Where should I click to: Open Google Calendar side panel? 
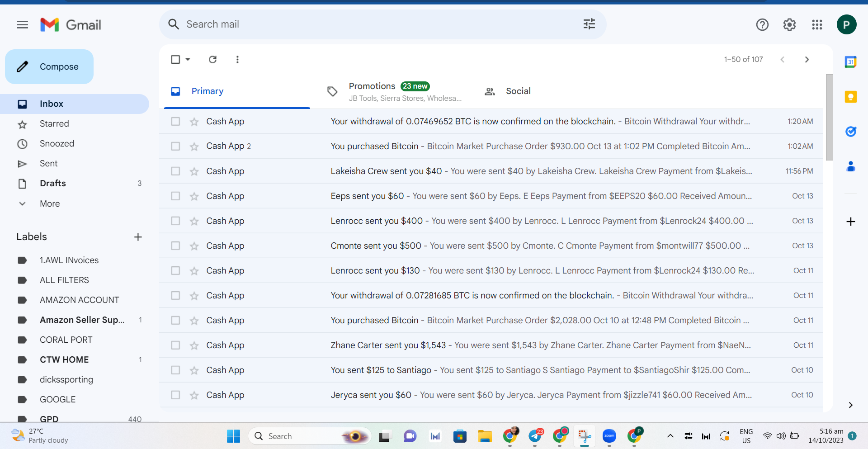tap(850, 62)
